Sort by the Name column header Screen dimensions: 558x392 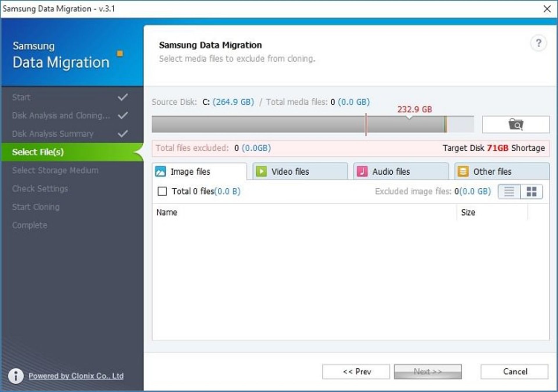(304, 212)
